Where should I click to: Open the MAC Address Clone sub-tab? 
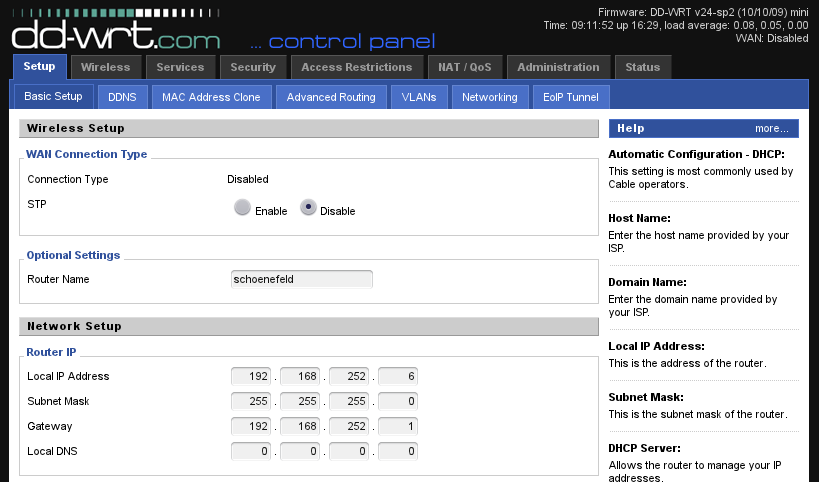[x=211, y=97]
